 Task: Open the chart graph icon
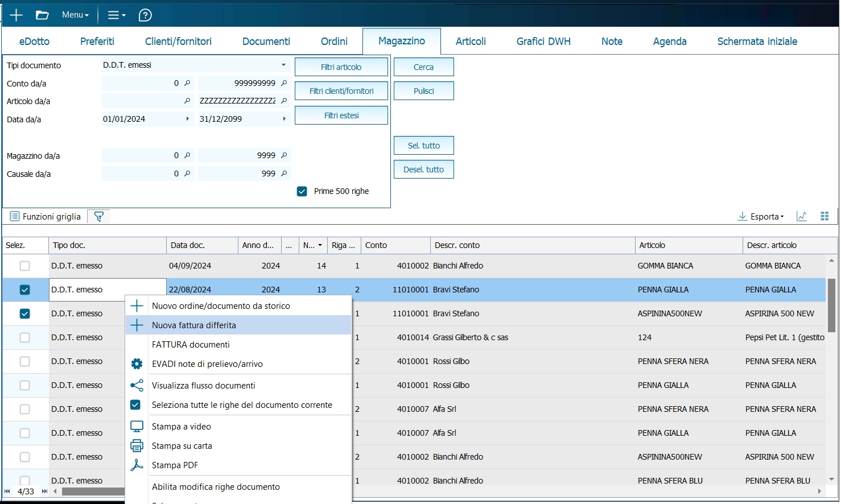click(801, 216)
